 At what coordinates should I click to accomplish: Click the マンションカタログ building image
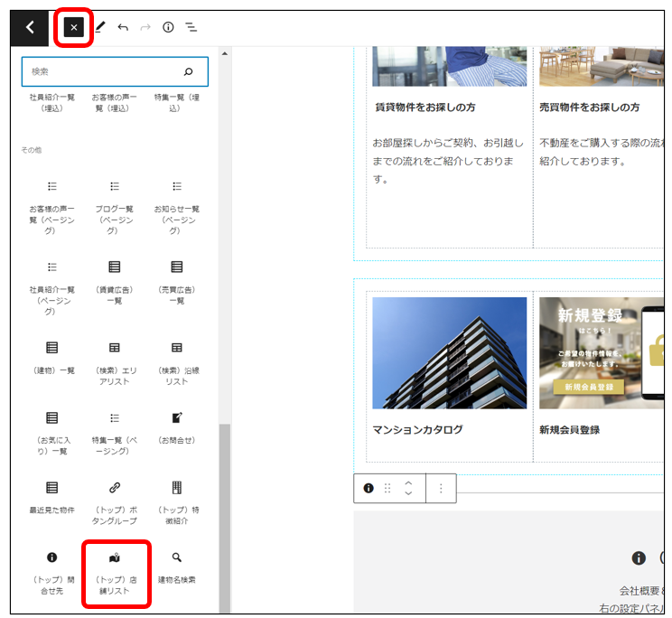point(449,352)
